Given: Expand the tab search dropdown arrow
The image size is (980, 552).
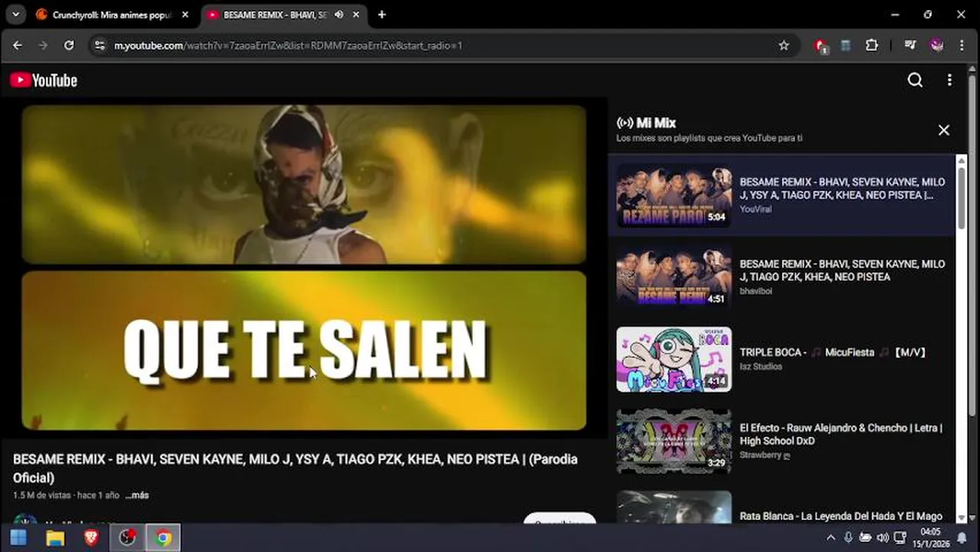Looking at the screenshot, I should tap(17, 15).
